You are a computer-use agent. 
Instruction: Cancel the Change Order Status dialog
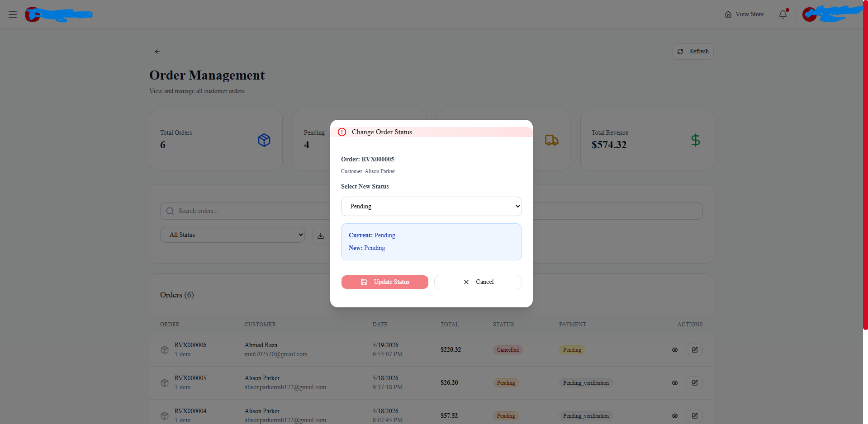click(478, 282)
